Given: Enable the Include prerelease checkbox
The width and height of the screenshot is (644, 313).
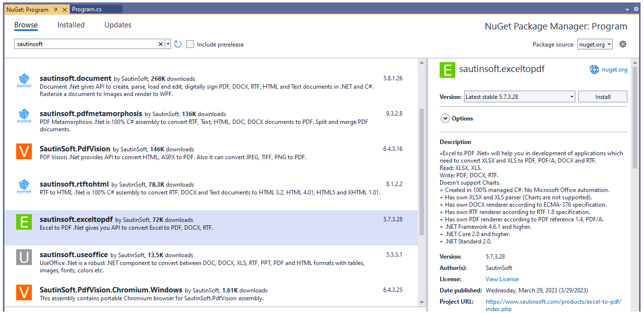Looking at the screenshot, I should click(x=190, y=44).
